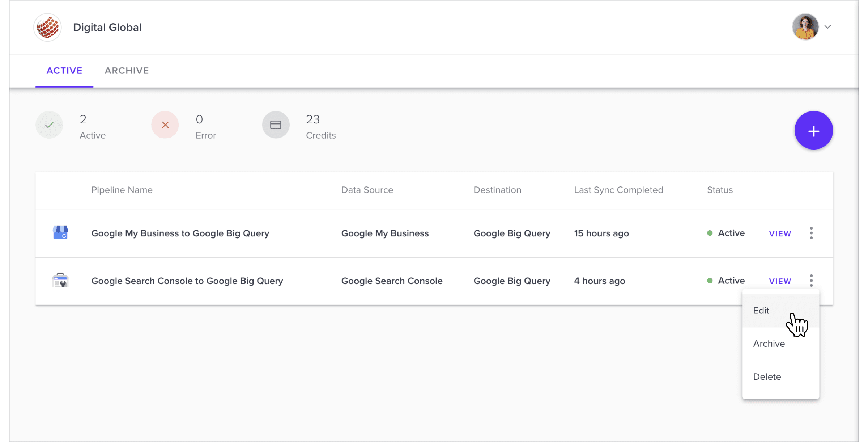This screenshot has width=868, height=442.
Task: View the Google My Business pipeline
Action: [x=780, y=233]
